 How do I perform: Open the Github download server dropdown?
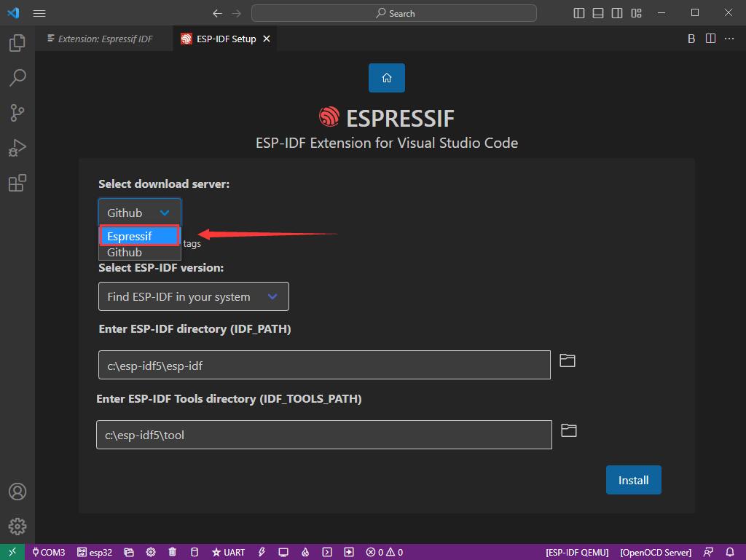pos(139,213)
